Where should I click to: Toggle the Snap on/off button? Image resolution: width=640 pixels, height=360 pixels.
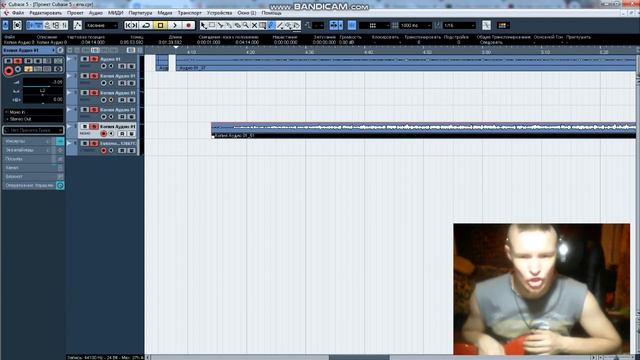(352, 25)
